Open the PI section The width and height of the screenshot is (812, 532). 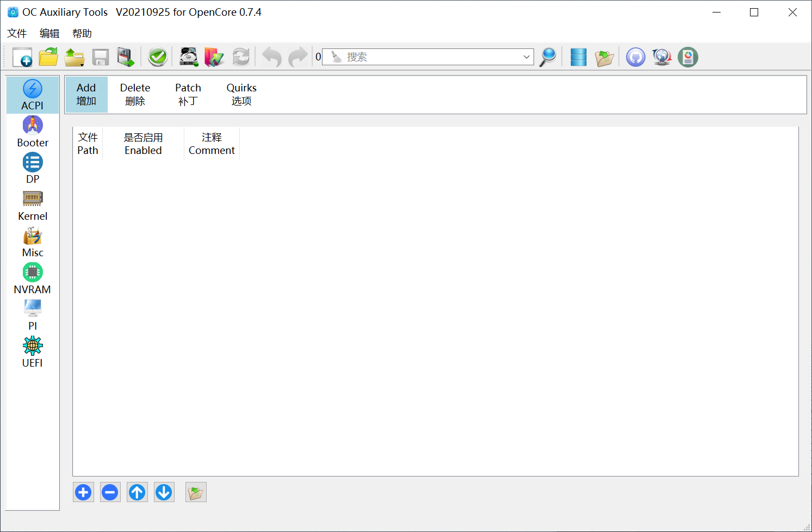click(33, 316)
